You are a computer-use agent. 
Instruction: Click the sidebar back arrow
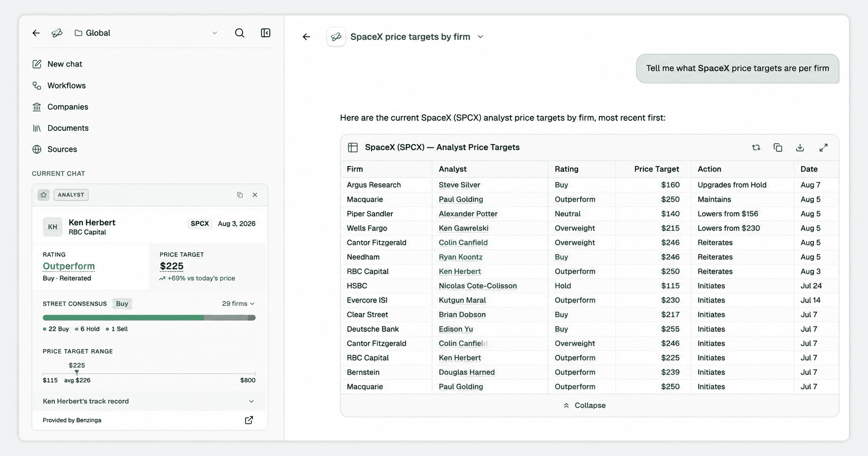pos(36,33)
